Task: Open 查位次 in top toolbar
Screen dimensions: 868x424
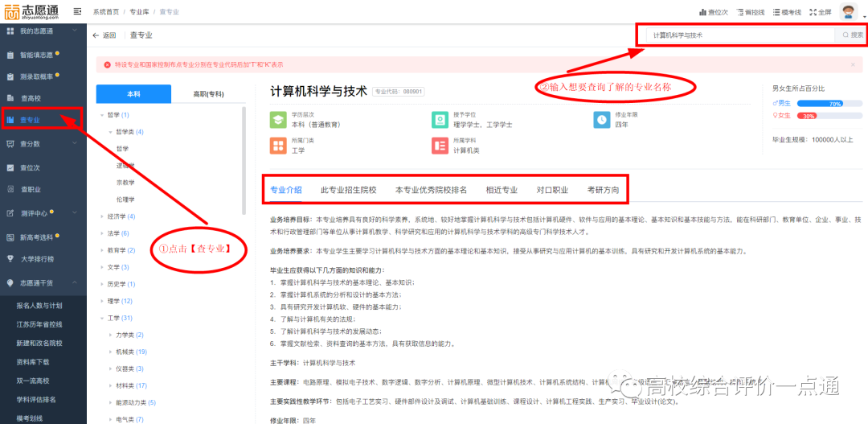Action: coord(713,12)
